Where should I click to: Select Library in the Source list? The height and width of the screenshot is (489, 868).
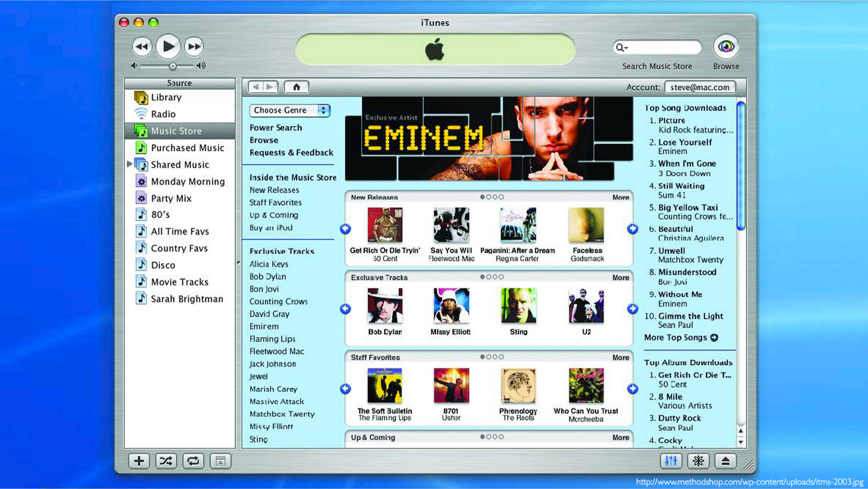(179, 97)
